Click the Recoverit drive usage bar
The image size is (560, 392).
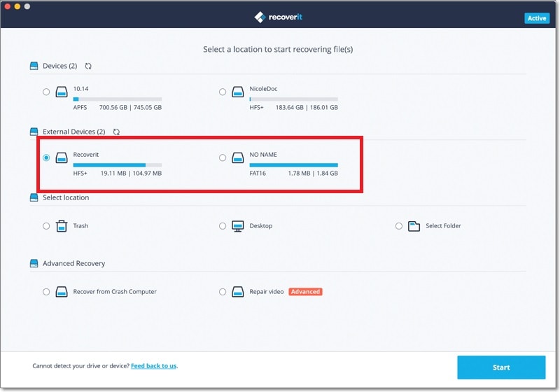pos(118,165)
